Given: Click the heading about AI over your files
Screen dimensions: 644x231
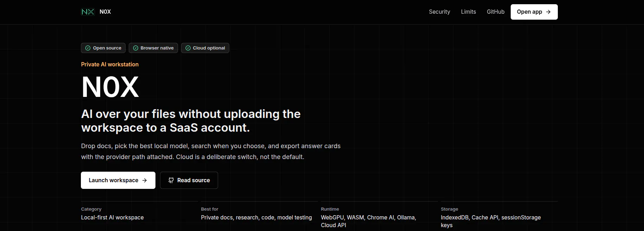Looking at the screenshot, I should tap(191, 121).
